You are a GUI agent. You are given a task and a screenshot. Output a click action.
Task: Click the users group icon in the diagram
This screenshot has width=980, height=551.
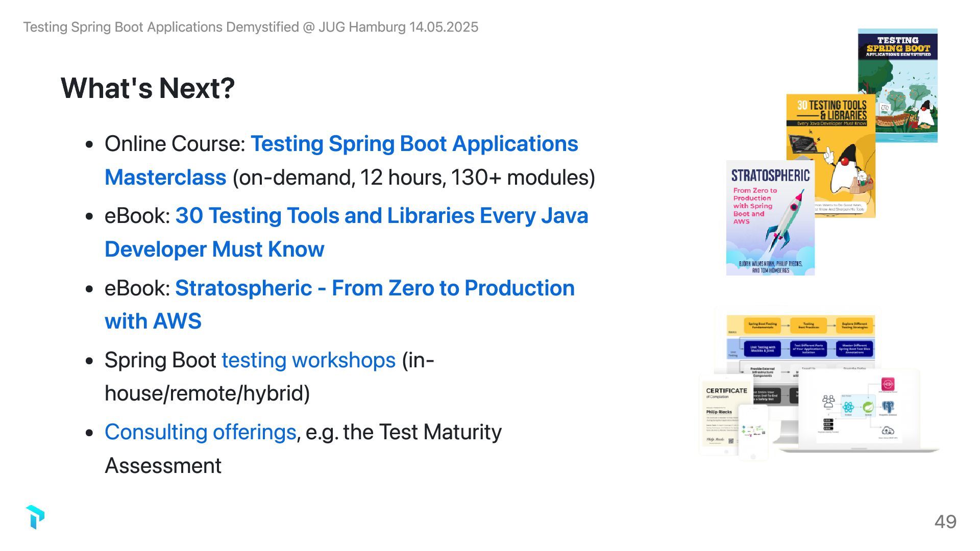pyautogui.click(x=828, y=402)
